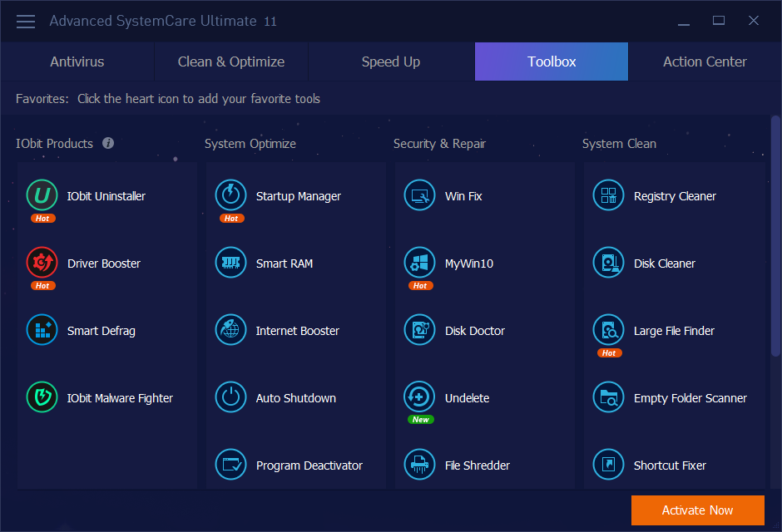Screen dimensions: 782x532
Task: Launch Startup Manager icon
Action: [231, 195]
